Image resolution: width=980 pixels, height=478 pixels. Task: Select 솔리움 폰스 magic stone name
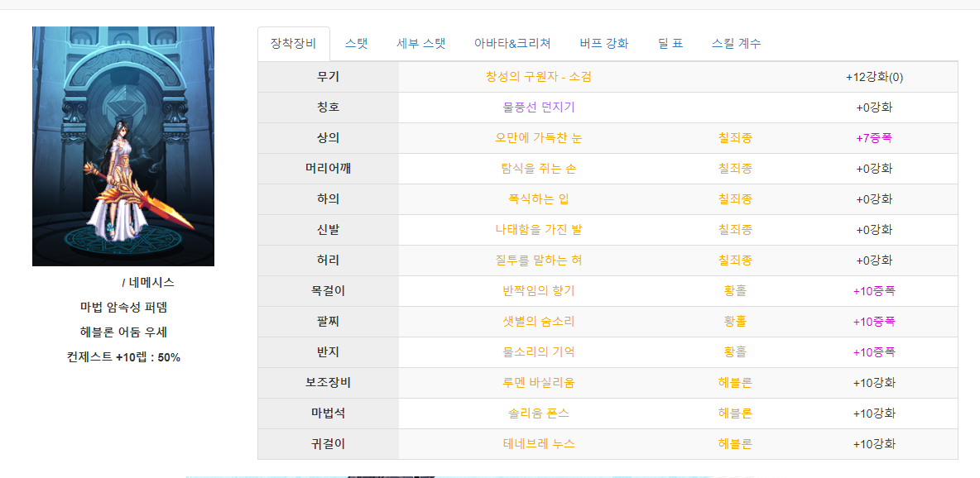(x=539, y=413)
